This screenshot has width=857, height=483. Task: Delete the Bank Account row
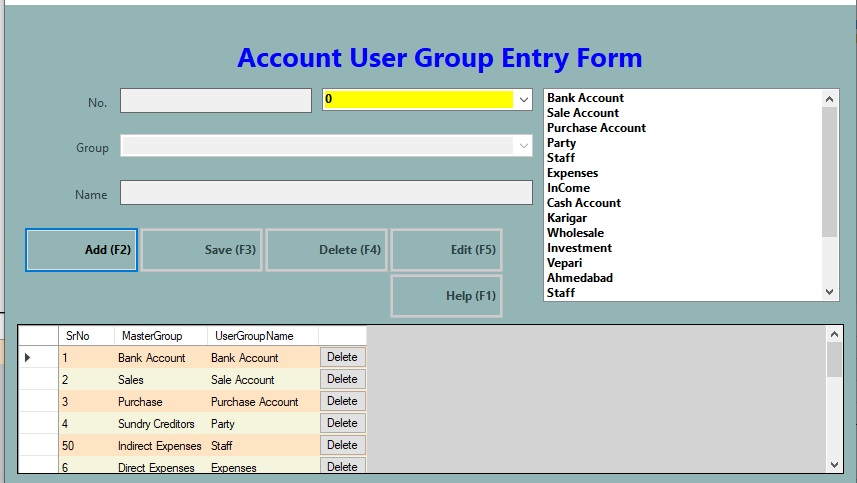coord(342,357)
